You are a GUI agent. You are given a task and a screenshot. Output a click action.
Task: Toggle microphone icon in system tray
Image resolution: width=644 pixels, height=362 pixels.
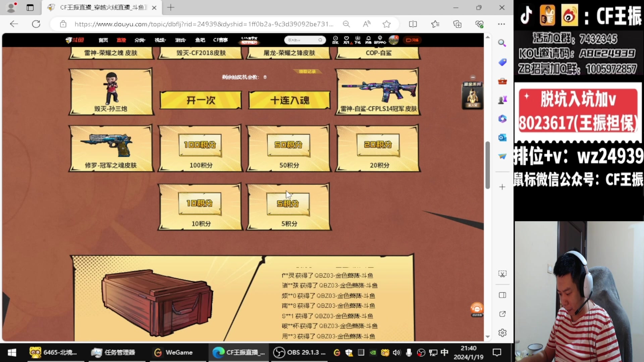point(409,352)
